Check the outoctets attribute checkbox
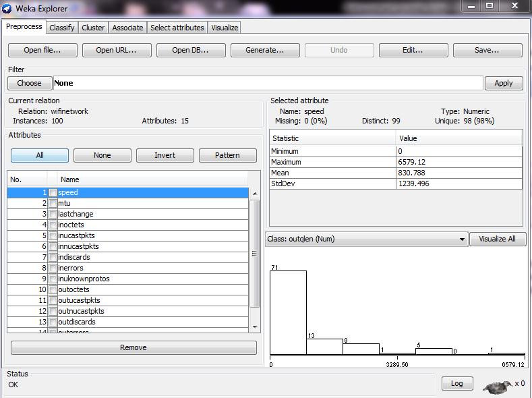The image size is (532, 398). click(53, 290)
